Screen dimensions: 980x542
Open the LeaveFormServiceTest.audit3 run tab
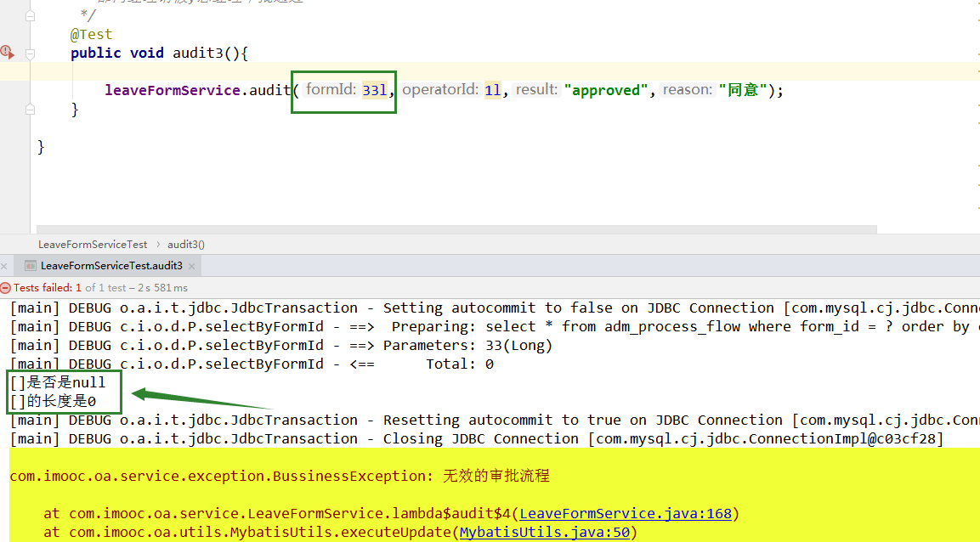point(111,266)
